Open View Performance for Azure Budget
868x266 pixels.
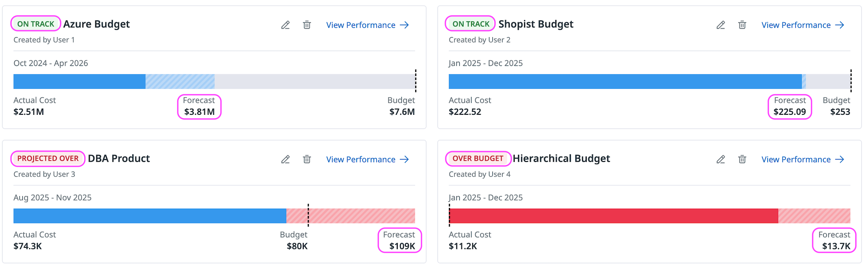pyautogui.click(x=367, y=25)
